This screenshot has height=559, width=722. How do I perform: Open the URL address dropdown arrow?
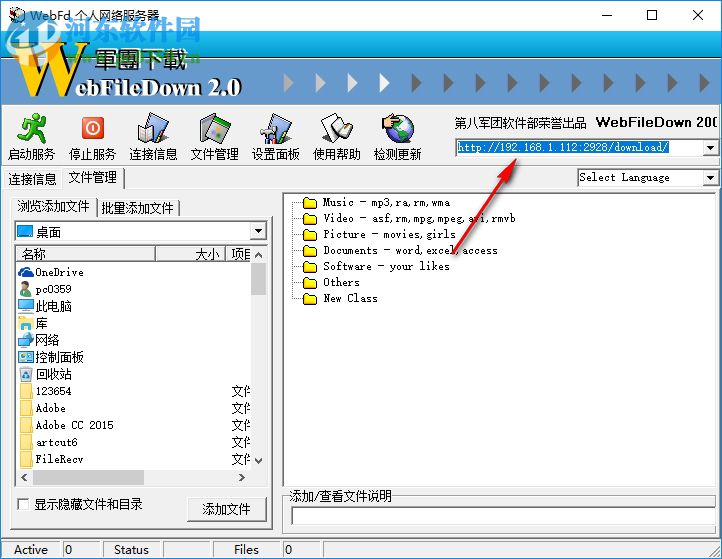(710, 148)
